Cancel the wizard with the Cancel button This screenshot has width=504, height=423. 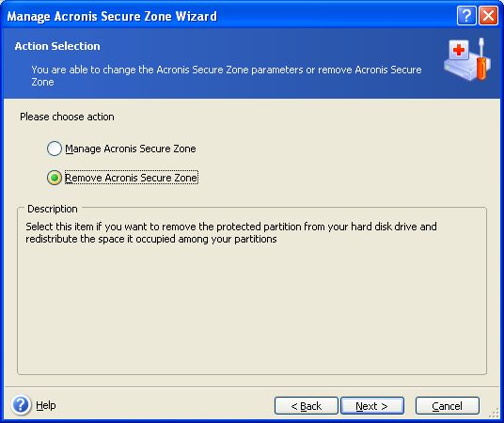447,406
